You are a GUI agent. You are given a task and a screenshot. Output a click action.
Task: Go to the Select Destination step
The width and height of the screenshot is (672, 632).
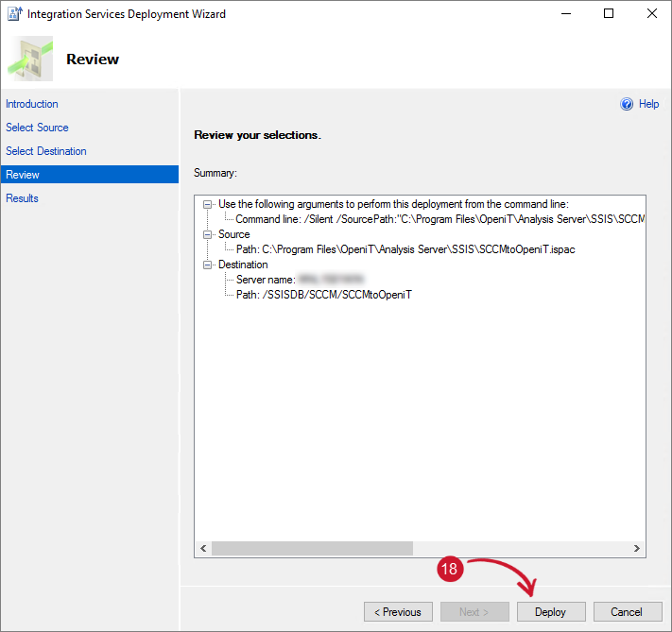tap(46, 151)
